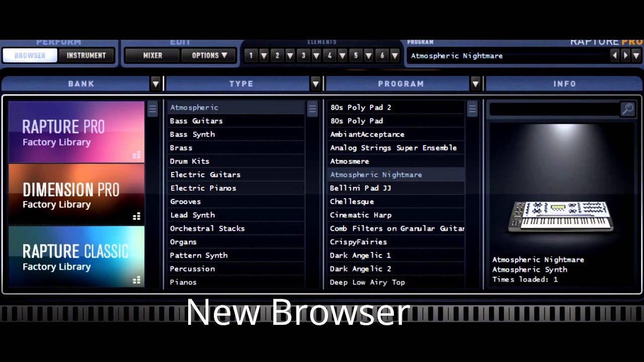This screenshot has width=644, height=362.
Task: Select Rapture Classic Factory Library bank
Action: [76, 256]
